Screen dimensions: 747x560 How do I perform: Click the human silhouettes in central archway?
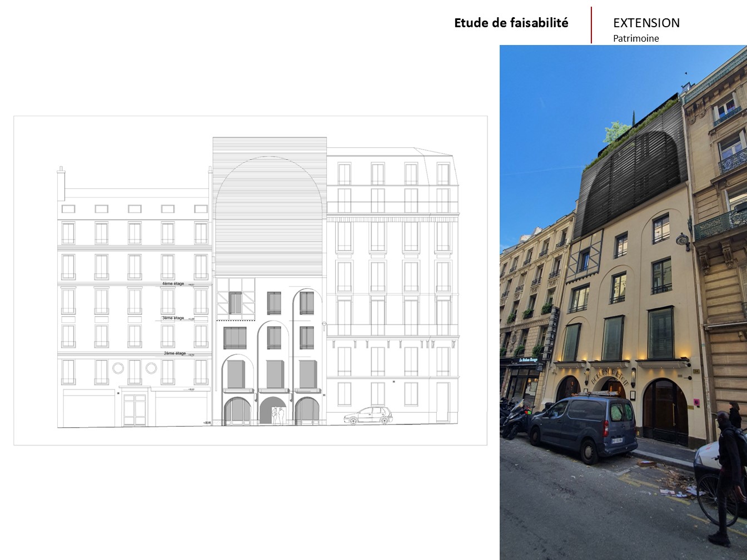[278, 416]
